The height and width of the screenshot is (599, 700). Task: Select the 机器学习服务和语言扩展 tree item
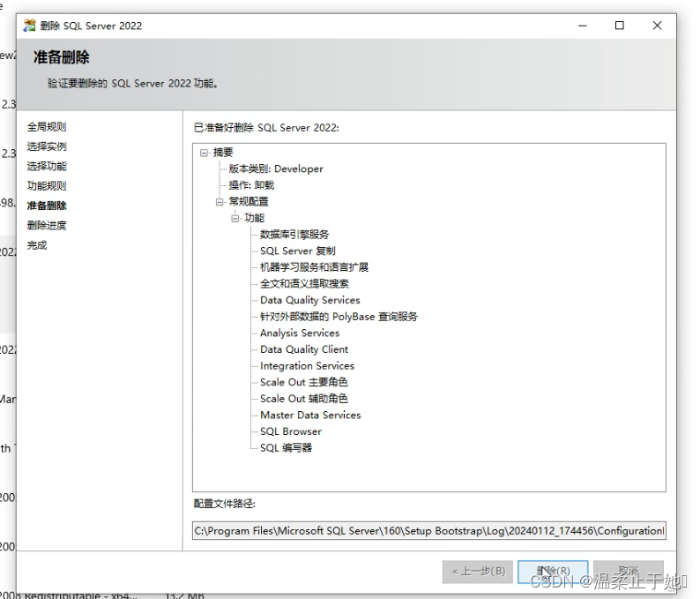pos(314,267)
